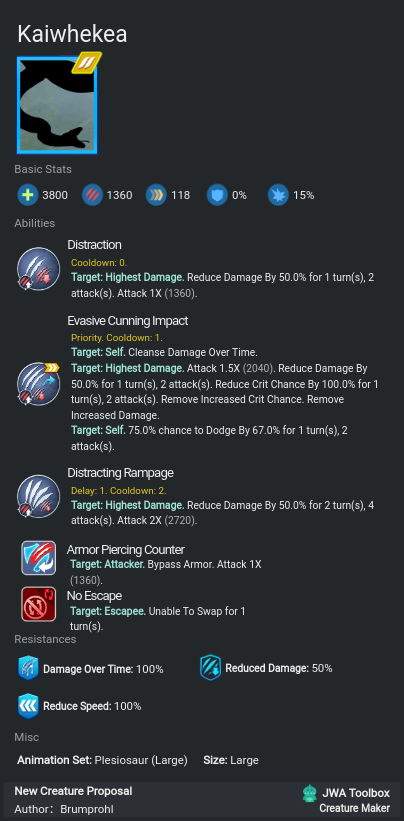Select the Evasive Cunning Impact ability icon
The height and width of the screenshot is (821, 404).
coord(38,383)
